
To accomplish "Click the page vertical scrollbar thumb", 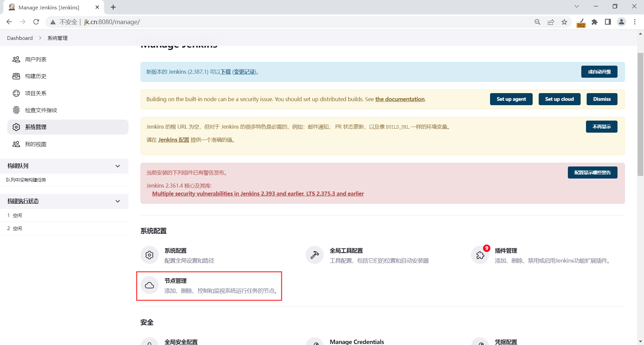I will [640, 114].
